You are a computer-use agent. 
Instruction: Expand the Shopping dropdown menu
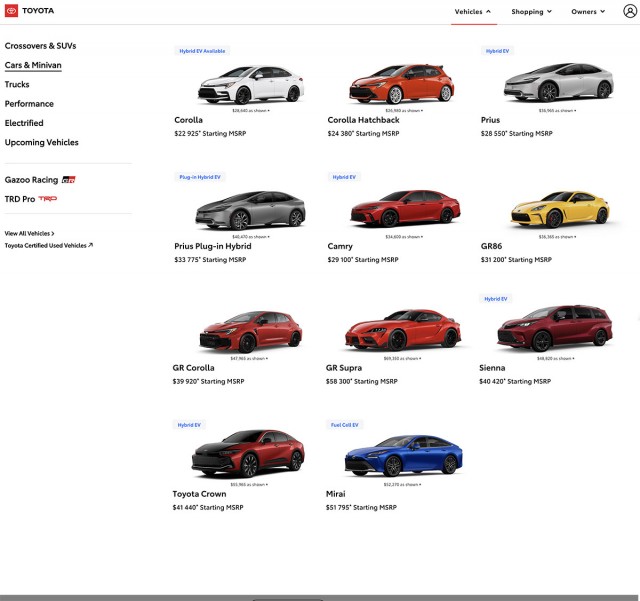(x=531, y=12)
